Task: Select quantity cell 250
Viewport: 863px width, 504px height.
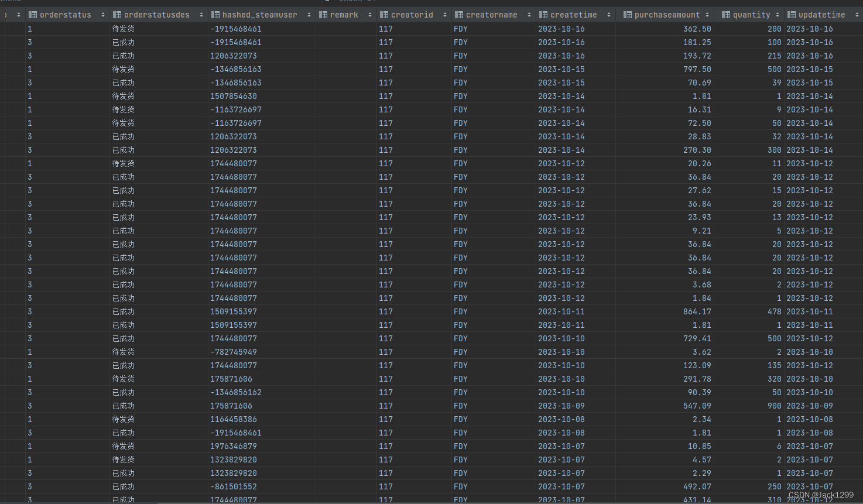Action: (775, 486)
